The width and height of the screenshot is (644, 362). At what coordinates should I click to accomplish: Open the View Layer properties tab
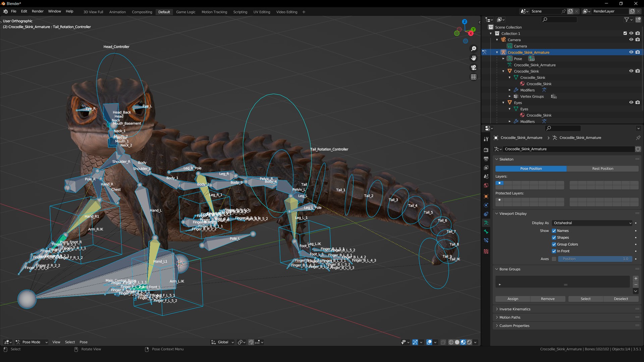pyautogui.click(x=486, y=167)
